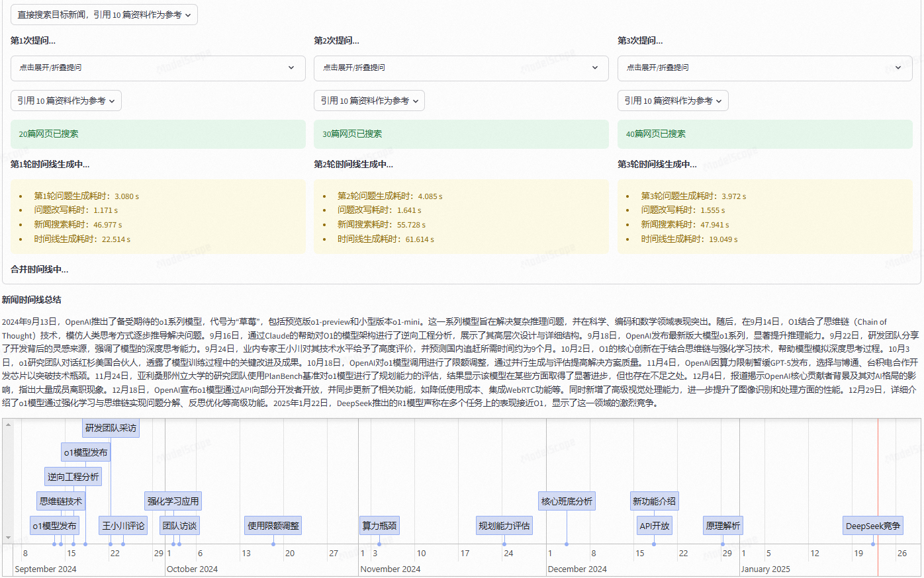Open the 直接搜索目标新闻 mode dropdown
Screen dimensions: 924x578
point(104,15)
